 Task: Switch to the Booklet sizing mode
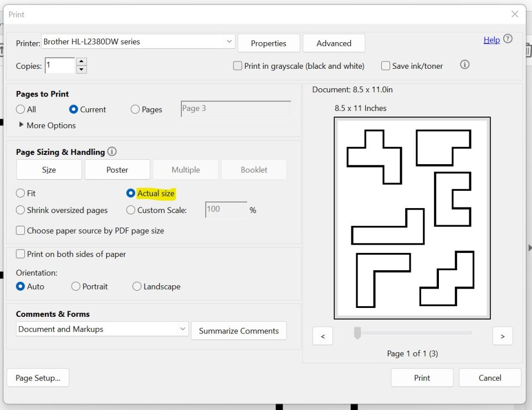click(x=254, y=169)
